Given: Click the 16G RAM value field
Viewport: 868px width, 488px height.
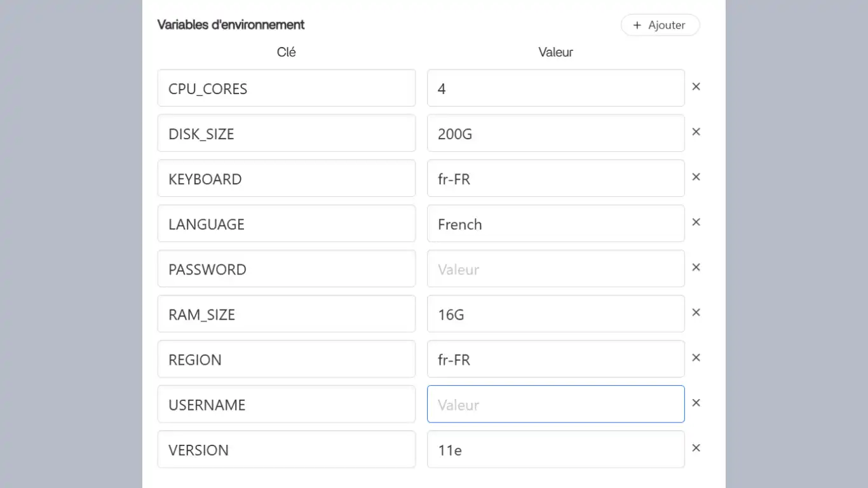Looking at the screenshot, I should pos(555,314).
